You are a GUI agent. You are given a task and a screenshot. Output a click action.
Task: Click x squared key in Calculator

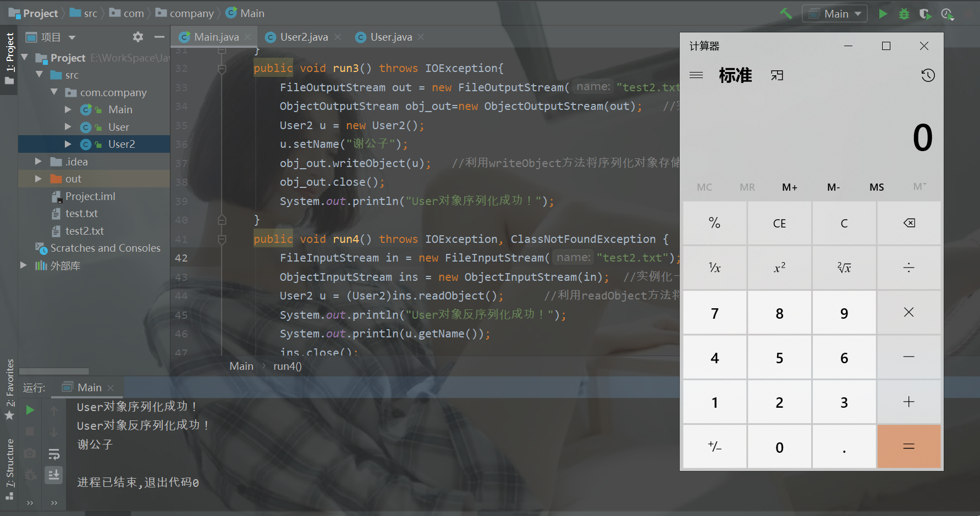pyautogui.click(x=779, y=268)
